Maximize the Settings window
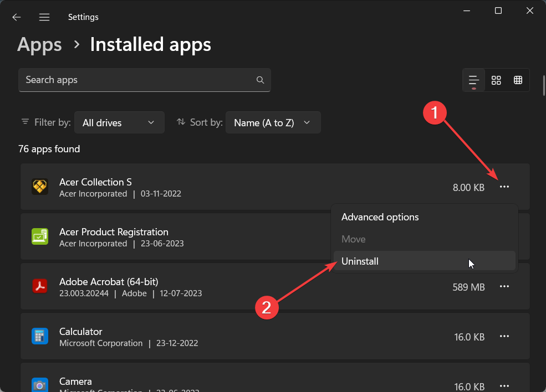This screenshot has height=392, width=546. coord(498,11)
